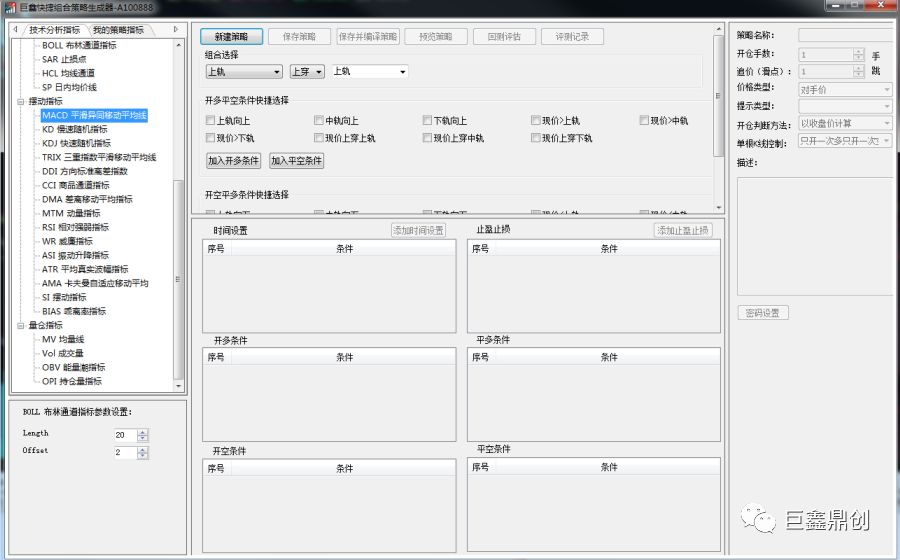This screenshot has height=560, width=900.
Task: Toggle 中轨向上 checkbox
Action: click(x=319, y=120)
